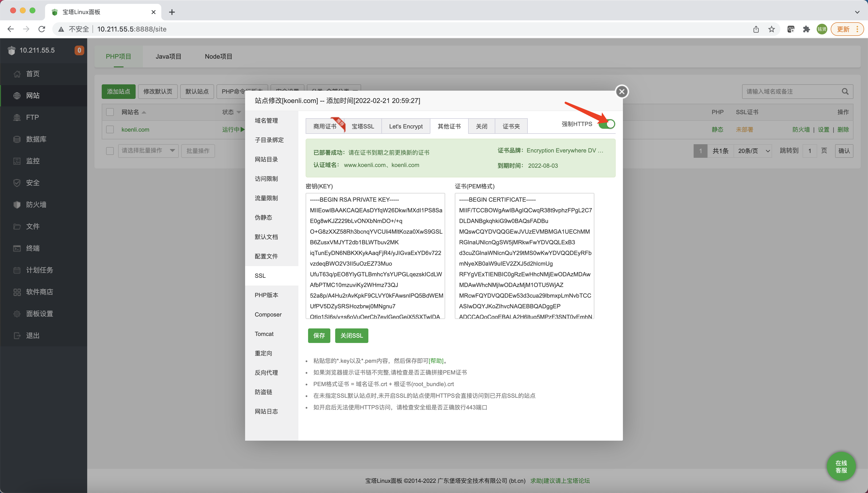Switch to the 其他证书 tab
868x493 pixels.
coord(449,126)
